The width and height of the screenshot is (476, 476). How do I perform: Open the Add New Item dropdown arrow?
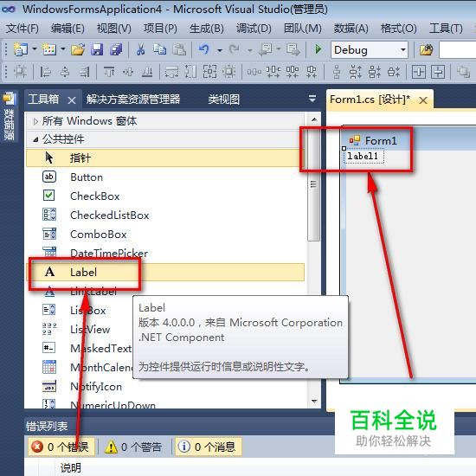coord(63,49)
